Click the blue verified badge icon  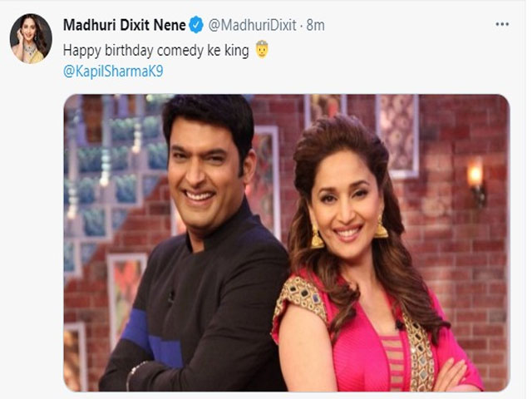[196, 25]
